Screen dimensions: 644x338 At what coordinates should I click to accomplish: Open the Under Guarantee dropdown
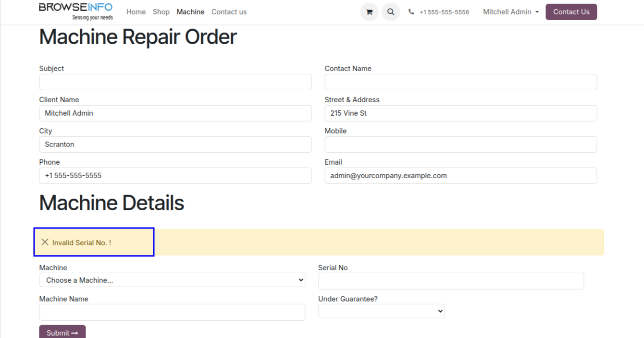381,311
